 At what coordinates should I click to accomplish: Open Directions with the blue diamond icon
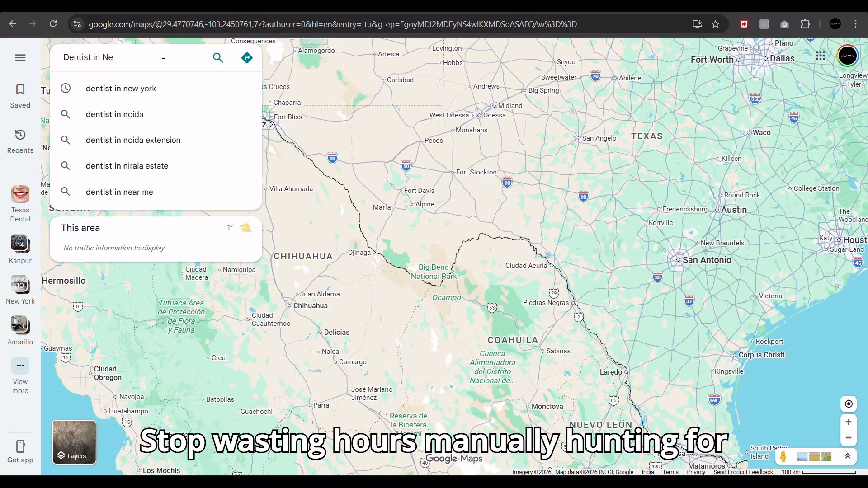(247, 58)
